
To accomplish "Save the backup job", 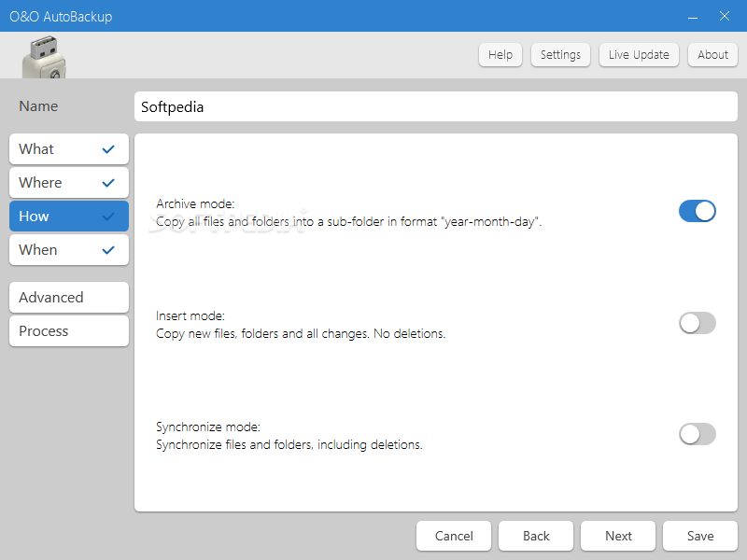I will point(700,536).
